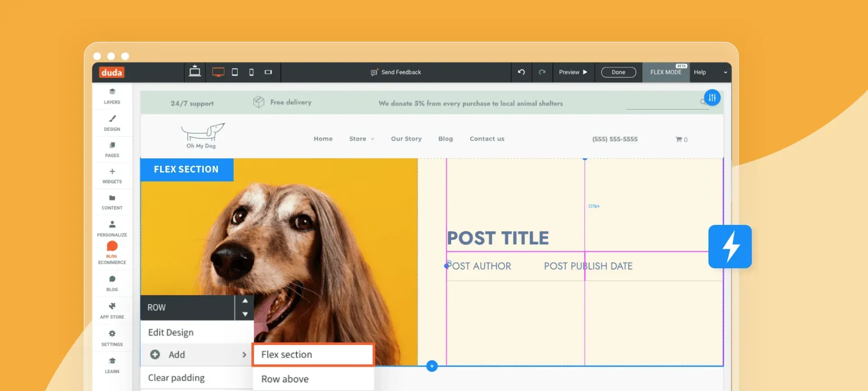Click the phone number (555) 555-5555
868x391 pixels.
point(615,139)
